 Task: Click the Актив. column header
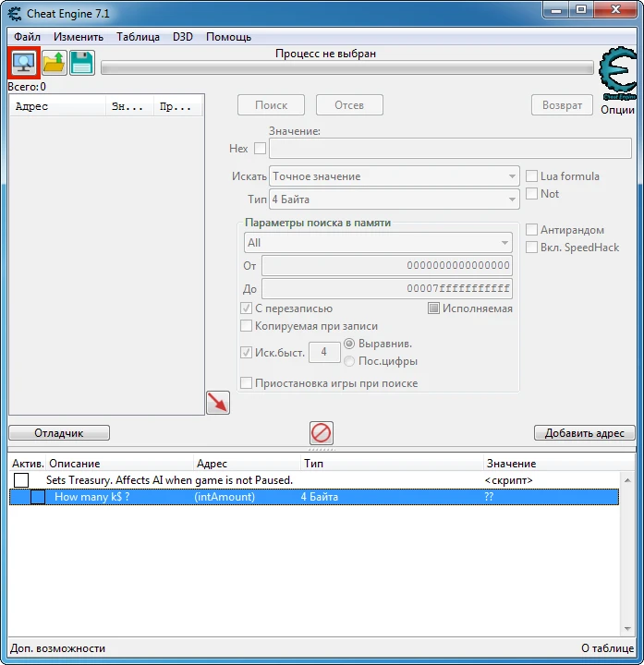tap(28, 464)
